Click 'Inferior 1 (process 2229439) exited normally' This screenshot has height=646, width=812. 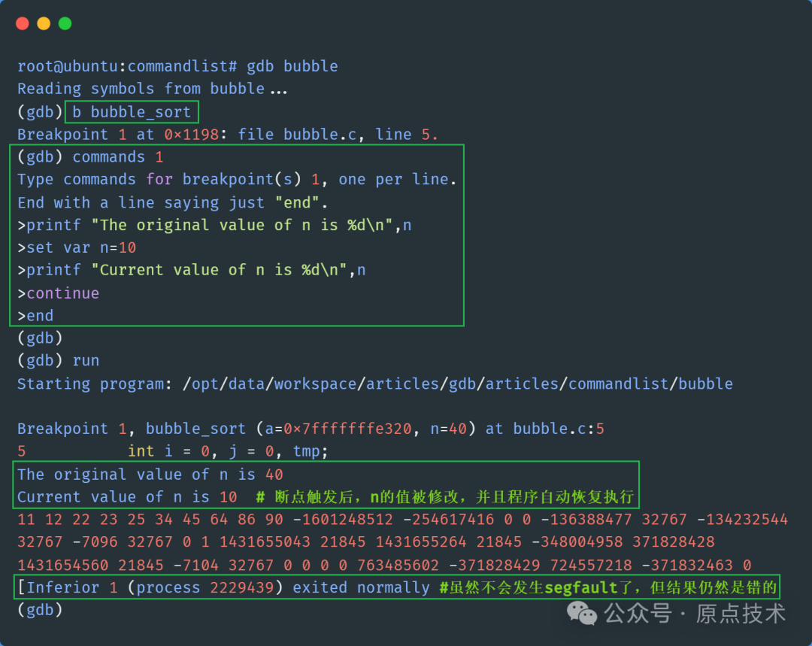(223, 587)
